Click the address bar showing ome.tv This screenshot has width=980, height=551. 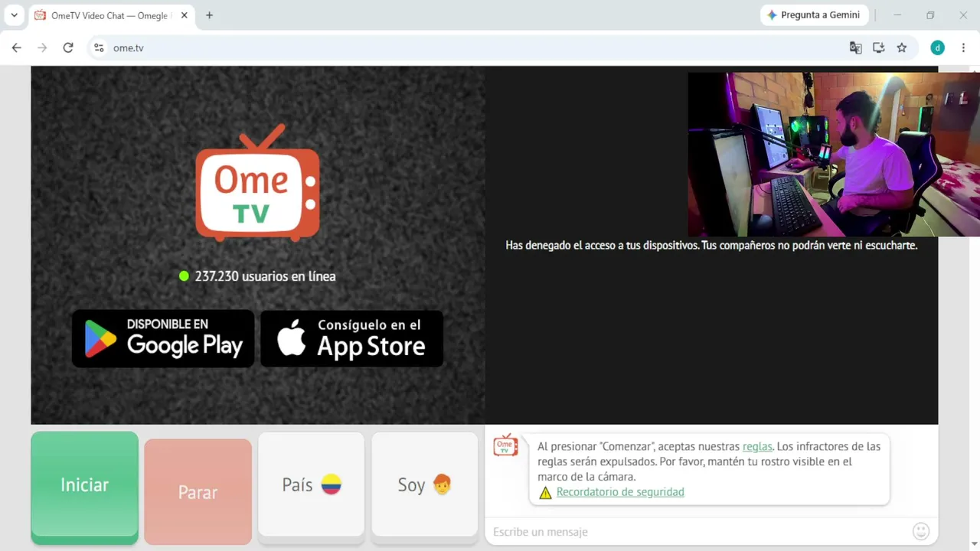pyautogui.click(x=475, y=47)
